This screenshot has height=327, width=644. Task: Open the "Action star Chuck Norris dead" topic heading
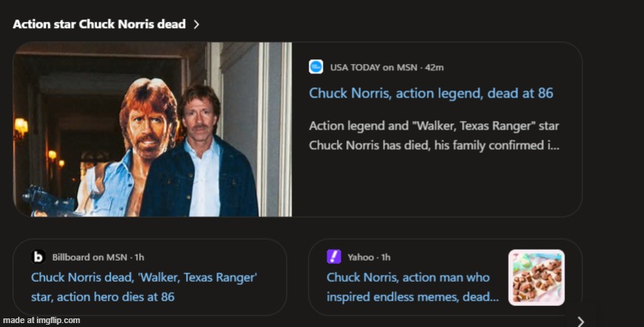pyautogui.click(x=99, y=24)
